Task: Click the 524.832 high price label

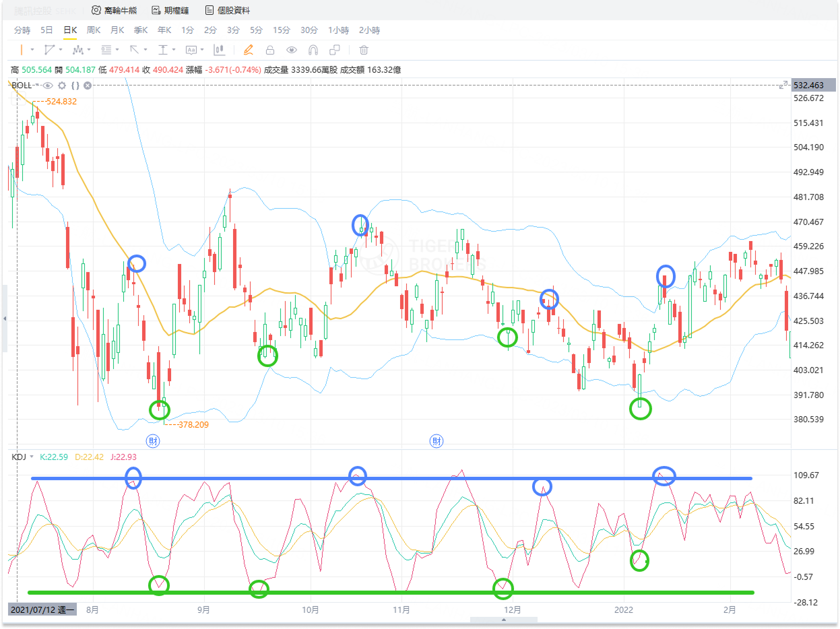Action: click(x=61, y=102)
